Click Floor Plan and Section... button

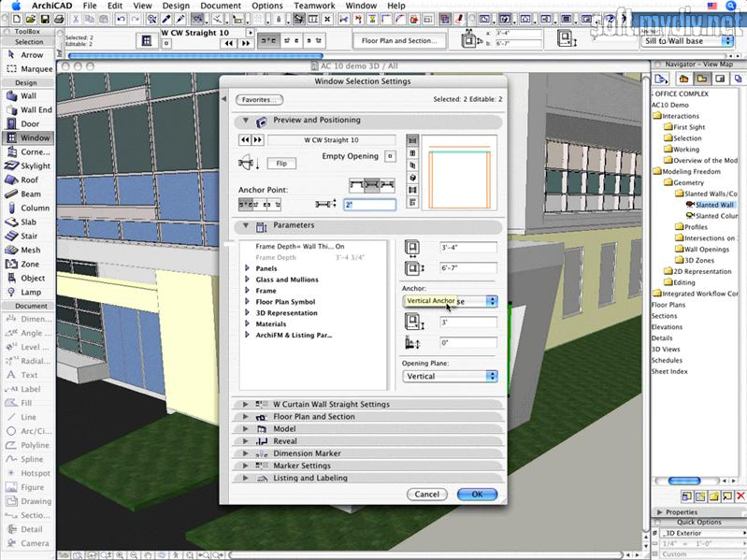tap(399, 41)
